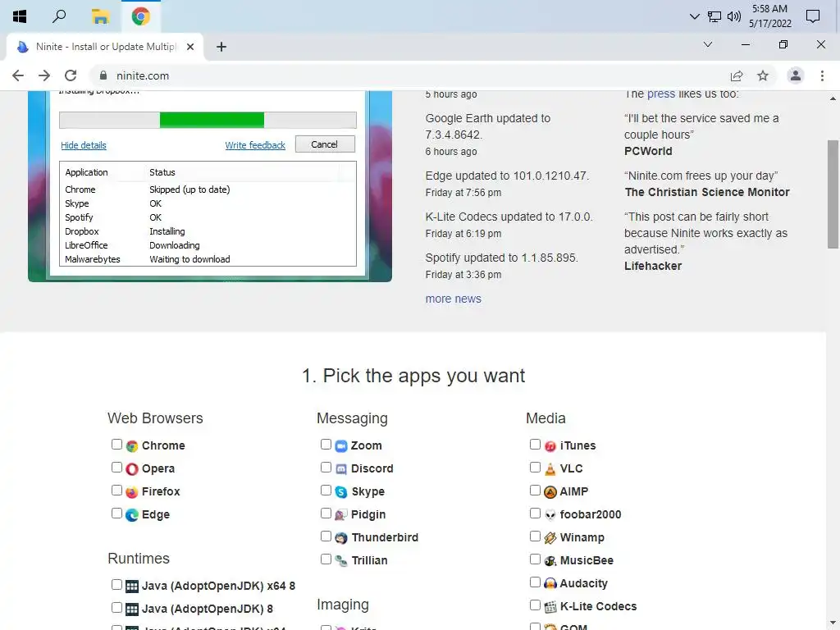The width and height of the screenshot is (840, 630).
Task: Open the notification center icon
Action: 813,16
